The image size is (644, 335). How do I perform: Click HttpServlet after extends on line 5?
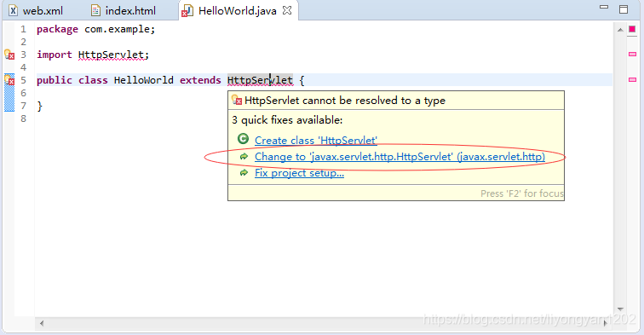tap(260, 80)
